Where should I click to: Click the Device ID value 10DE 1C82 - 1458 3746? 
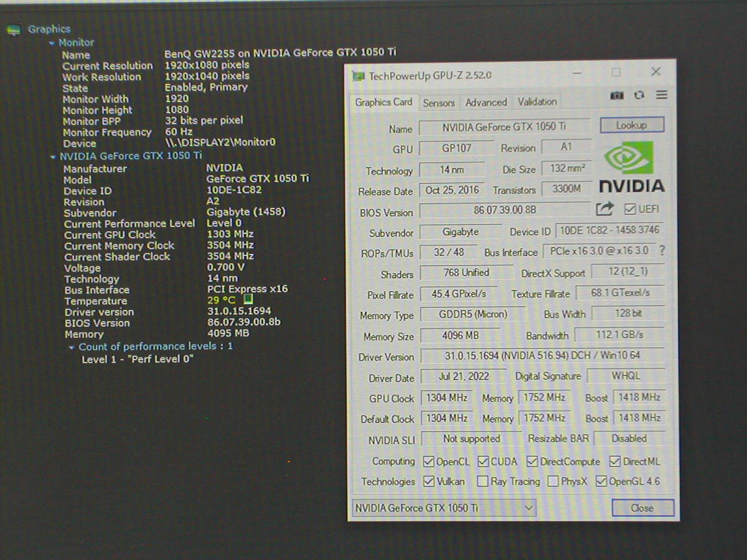click(609, 230)
